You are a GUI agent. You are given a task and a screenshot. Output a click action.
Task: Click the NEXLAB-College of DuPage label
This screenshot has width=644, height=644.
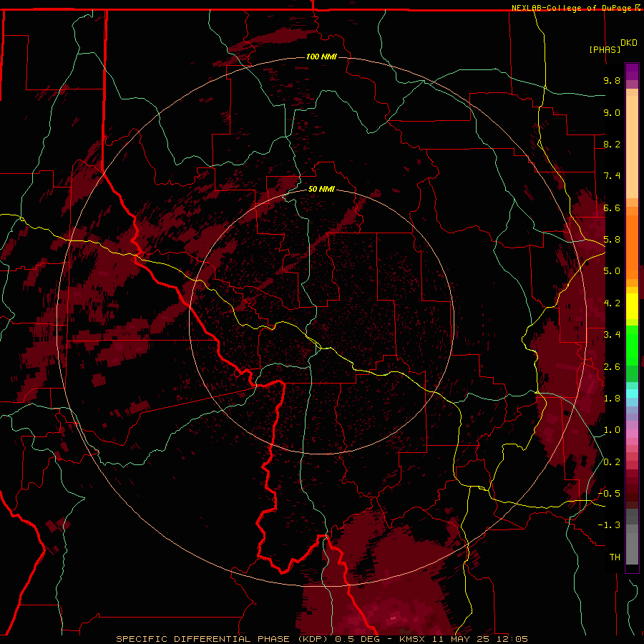pyautogui.click(x=571, y=8)
